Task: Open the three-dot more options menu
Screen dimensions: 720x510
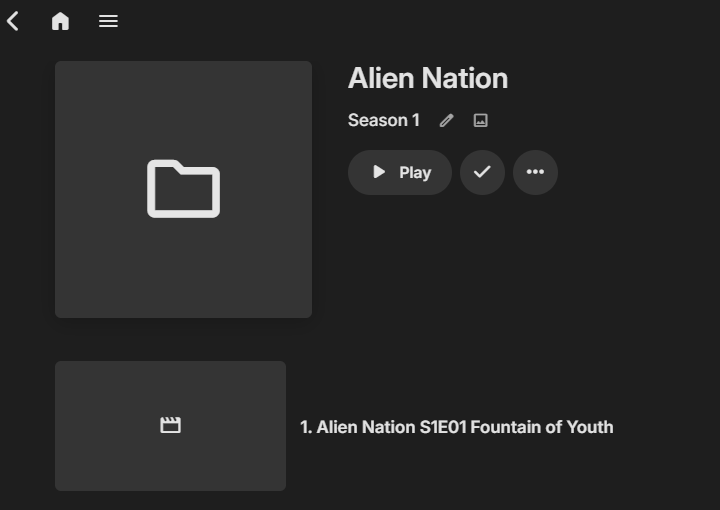Action: pos(535,172)
